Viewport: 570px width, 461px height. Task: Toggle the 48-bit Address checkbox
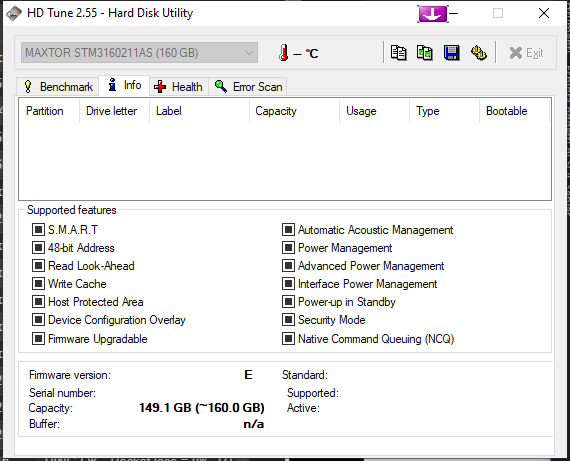tap(38, 248)
